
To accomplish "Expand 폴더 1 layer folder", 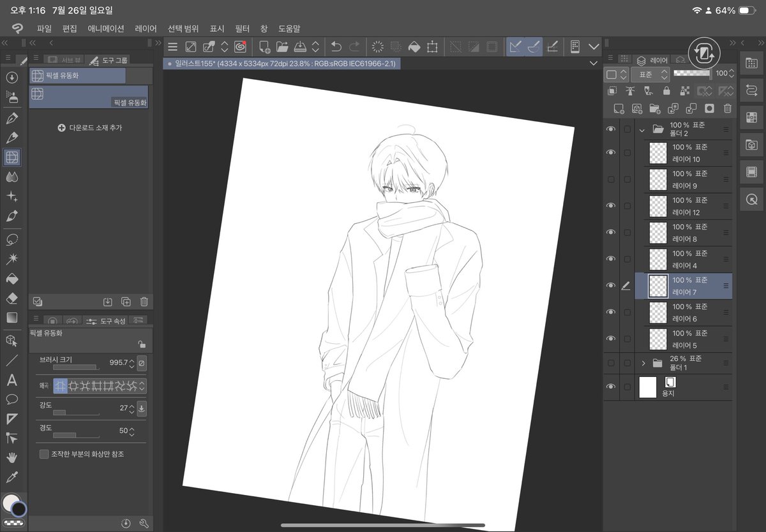I will [643, 363].
